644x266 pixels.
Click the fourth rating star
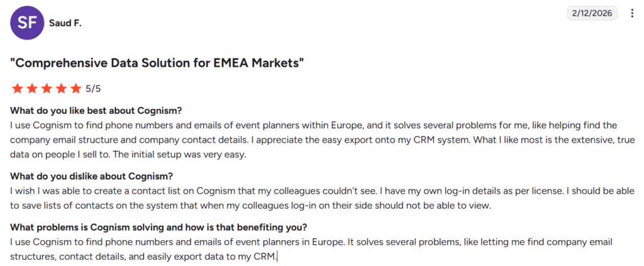[x=61, y=88]
